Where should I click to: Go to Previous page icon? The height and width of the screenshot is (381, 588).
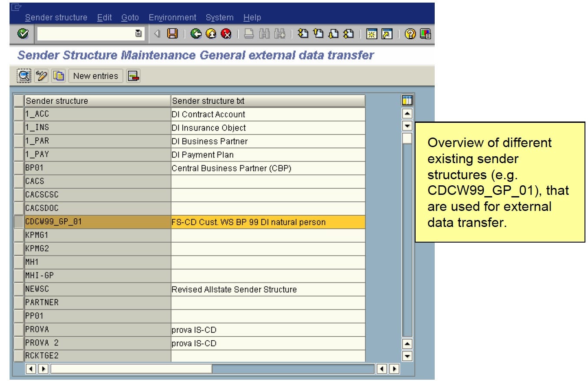pyautogui.click(x=318, y=34)
